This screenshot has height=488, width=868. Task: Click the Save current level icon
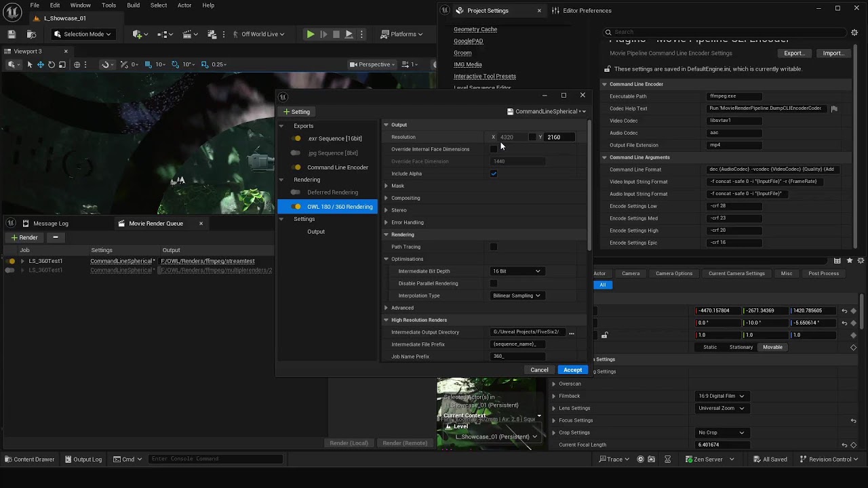pyautogui.click(x=12, y=34)
